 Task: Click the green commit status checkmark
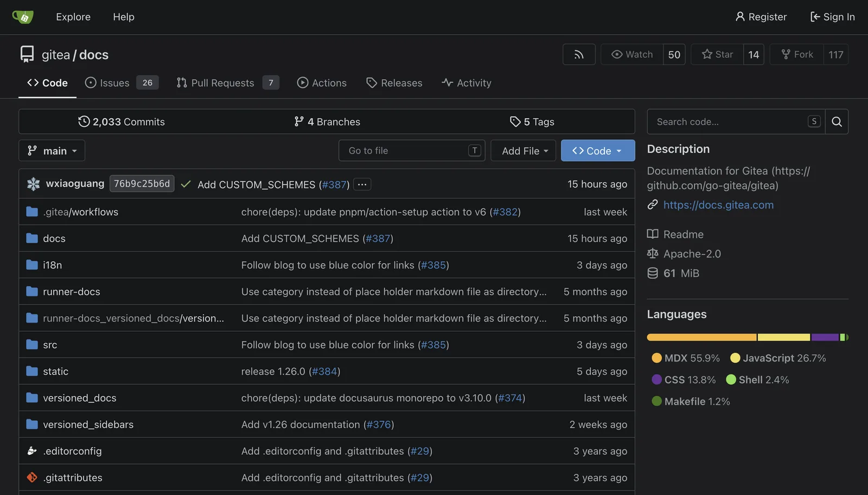(186, 184)
